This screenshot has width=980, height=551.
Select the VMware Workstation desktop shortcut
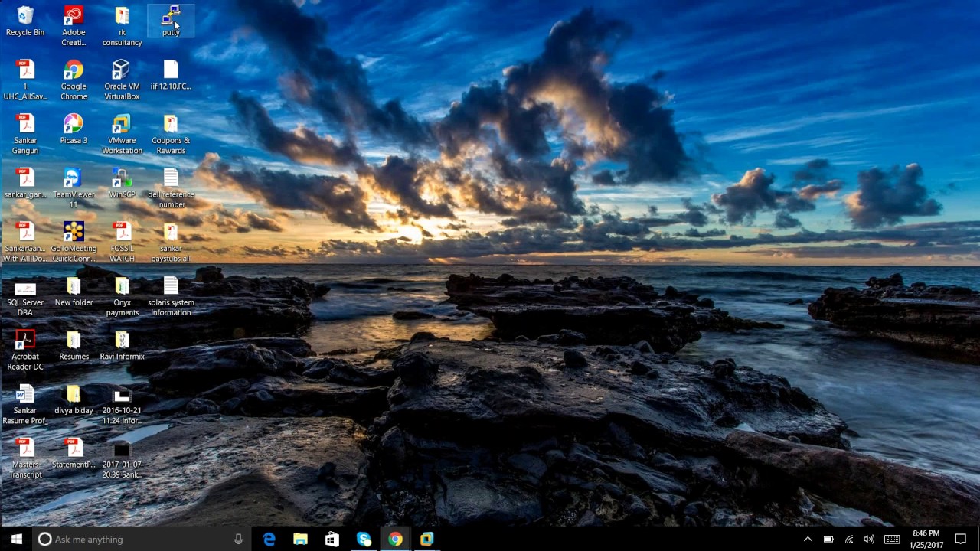122,135
